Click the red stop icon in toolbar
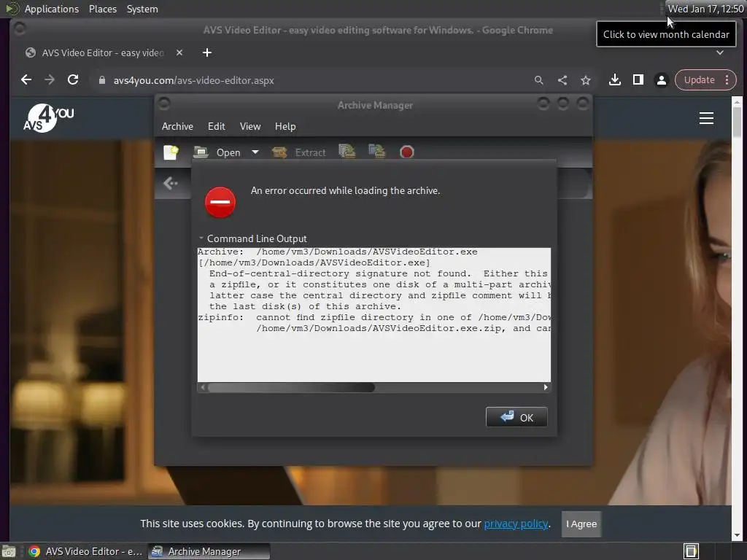 (x=407, y=152)
